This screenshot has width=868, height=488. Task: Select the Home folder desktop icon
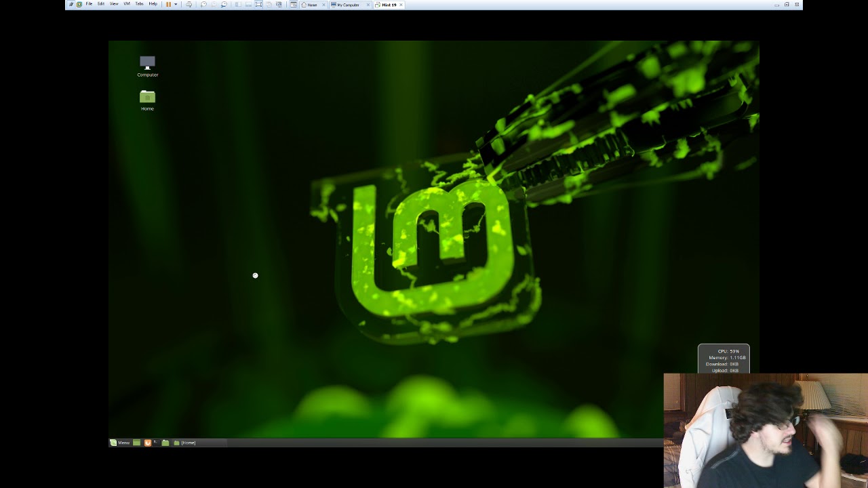pos(147,100)
